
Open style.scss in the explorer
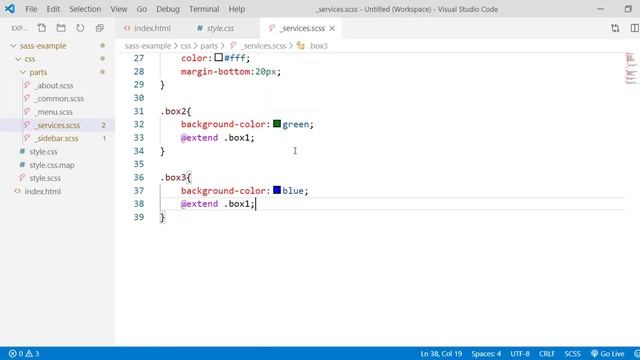tap(45, 178)
